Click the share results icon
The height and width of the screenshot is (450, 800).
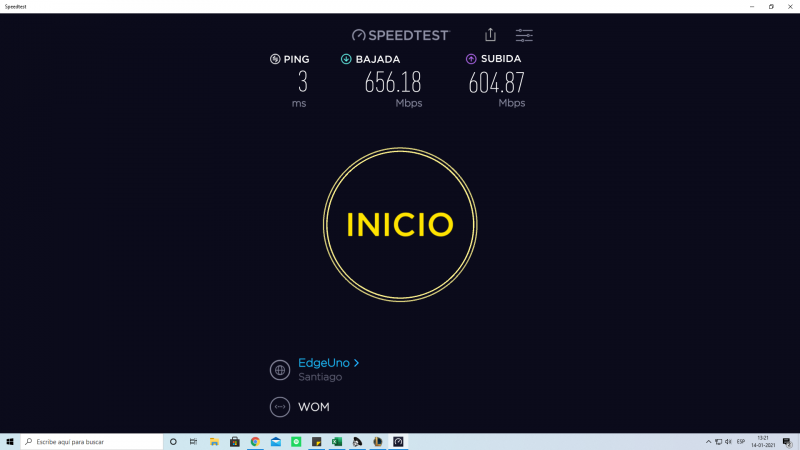coord(490,35)
